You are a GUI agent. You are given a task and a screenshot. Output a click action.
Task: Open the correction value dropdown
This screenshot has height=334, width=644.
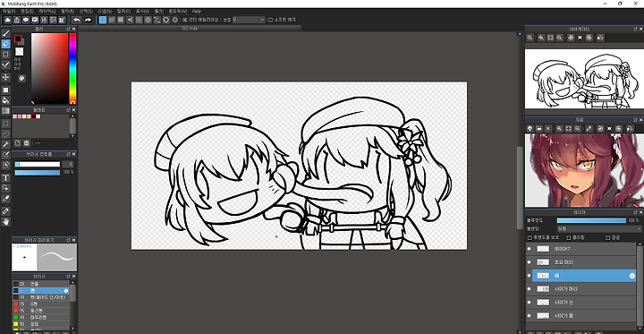(249, 20)
